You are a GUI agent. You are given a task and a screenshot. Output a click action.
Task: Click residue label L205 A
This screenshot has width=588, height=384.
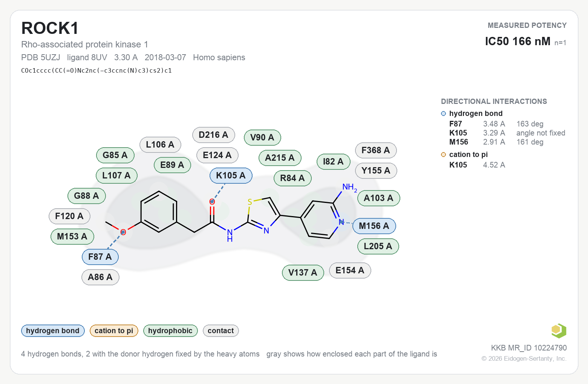(378, 246)
